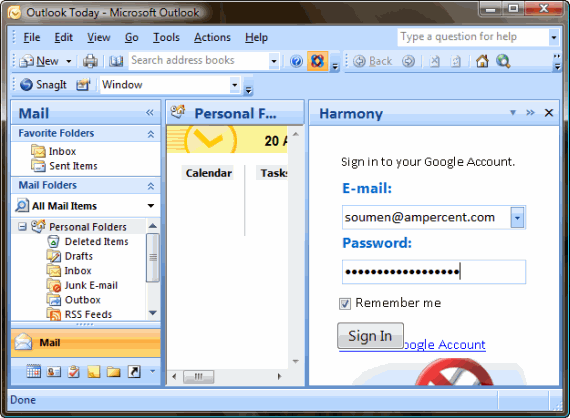
Task: Open the Help menu
Action: point(256,37)
